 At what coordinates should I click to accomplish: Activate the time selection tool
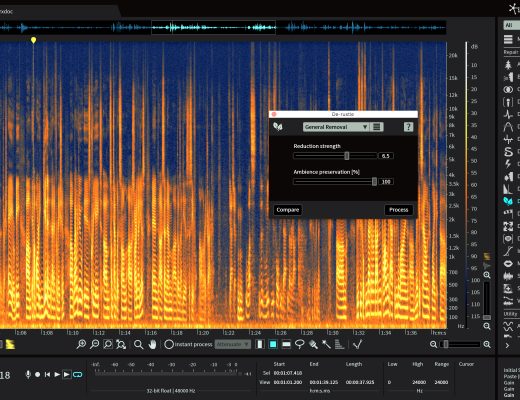click(x=260, y=344)
